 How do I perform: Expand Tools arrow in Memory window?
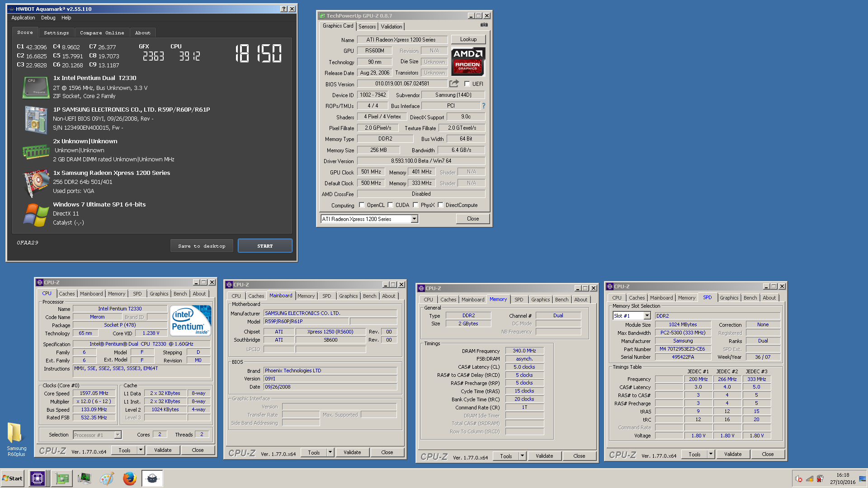tap(522, 456)
